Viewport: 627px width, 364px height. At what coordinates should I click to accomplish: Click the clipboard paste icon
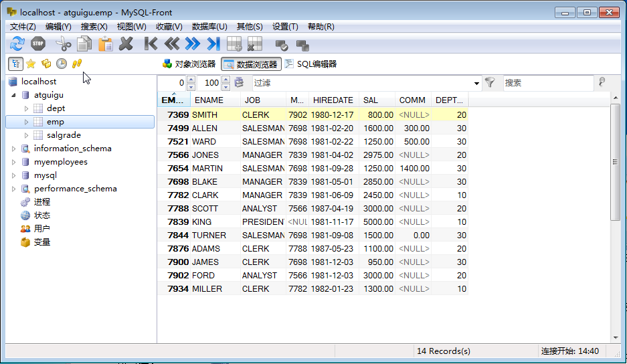click(106, 43)
